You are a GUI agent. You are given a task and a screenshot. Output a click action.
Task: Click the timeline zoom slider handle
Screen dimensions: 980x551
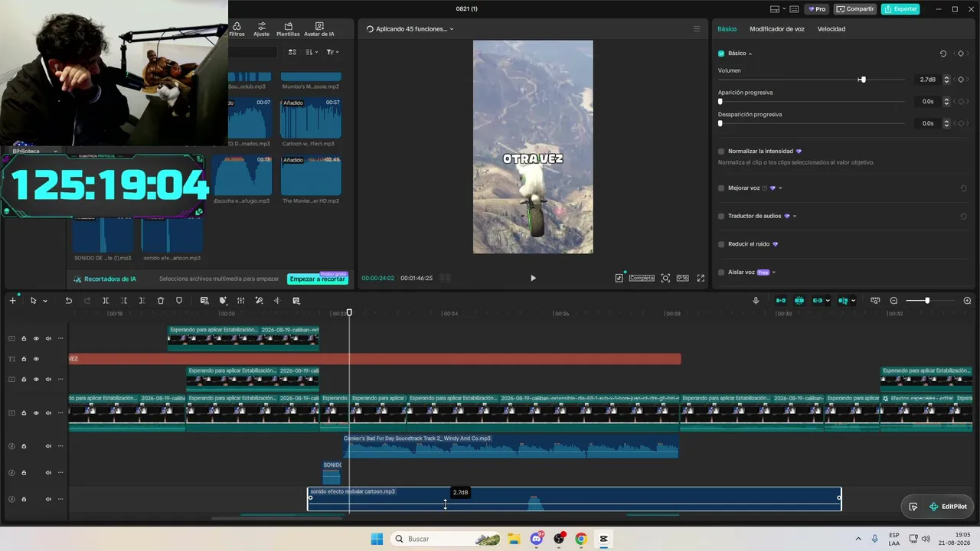(927, 301)
